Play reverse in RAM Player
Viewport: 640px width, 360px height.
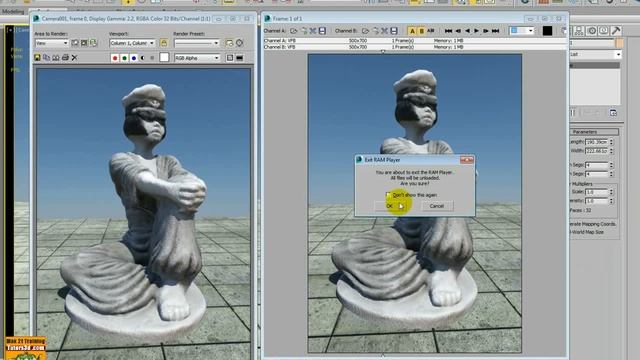[467, 31]
